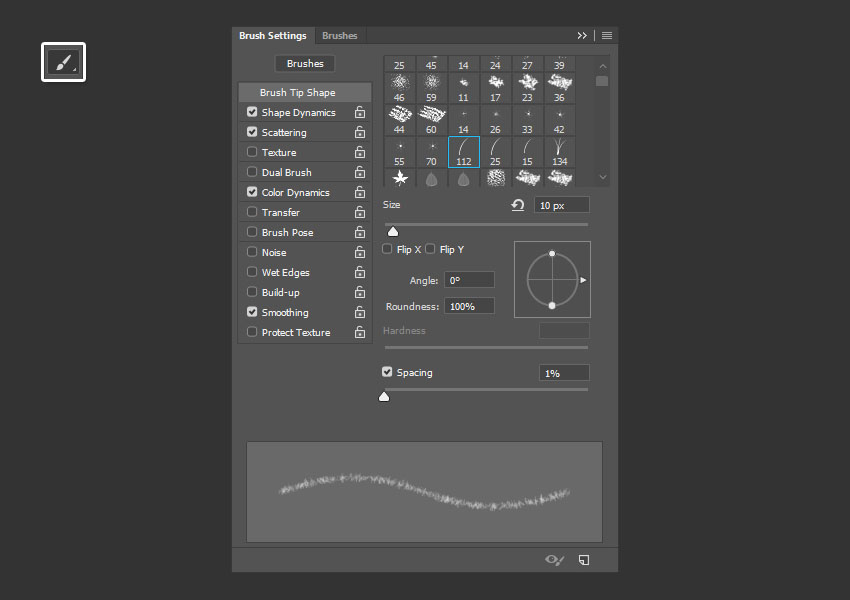The width and height of the screenshot is (850, 600).
Task: Click the brush angle and roundness dial
Action: [x=552, y=280]
